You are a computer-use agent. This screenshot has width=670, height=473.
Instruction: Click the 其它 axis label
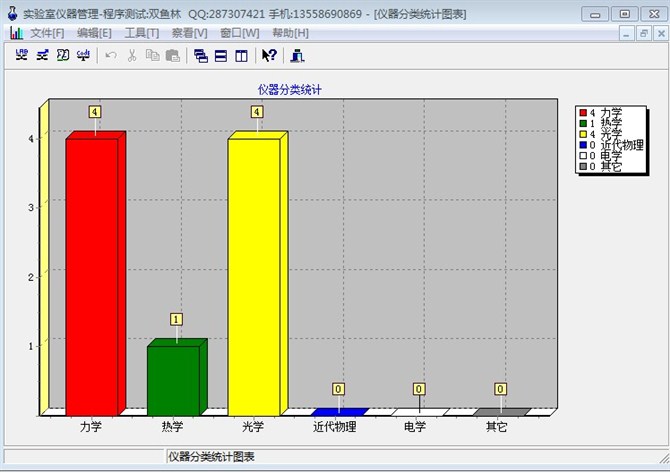(x=497, y=426)
